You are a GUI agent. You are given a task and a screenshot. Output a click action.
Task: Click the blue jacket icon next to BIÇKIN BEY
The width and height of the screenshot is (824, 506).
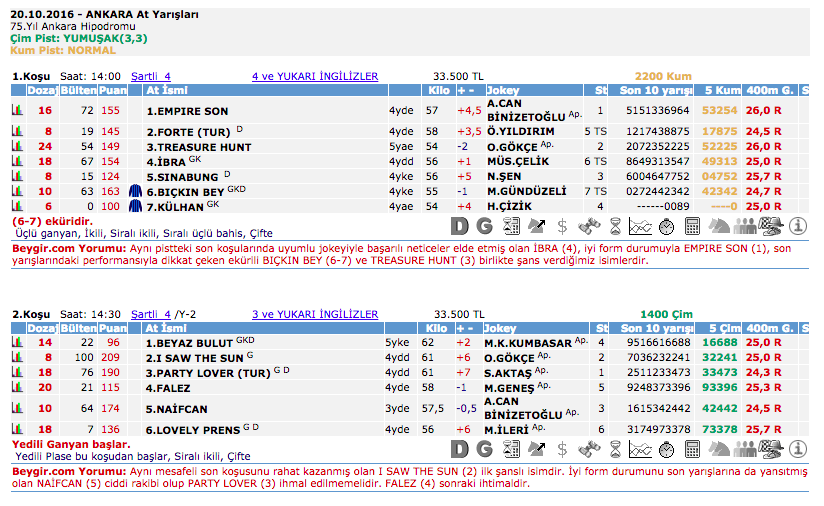(136, 190)
